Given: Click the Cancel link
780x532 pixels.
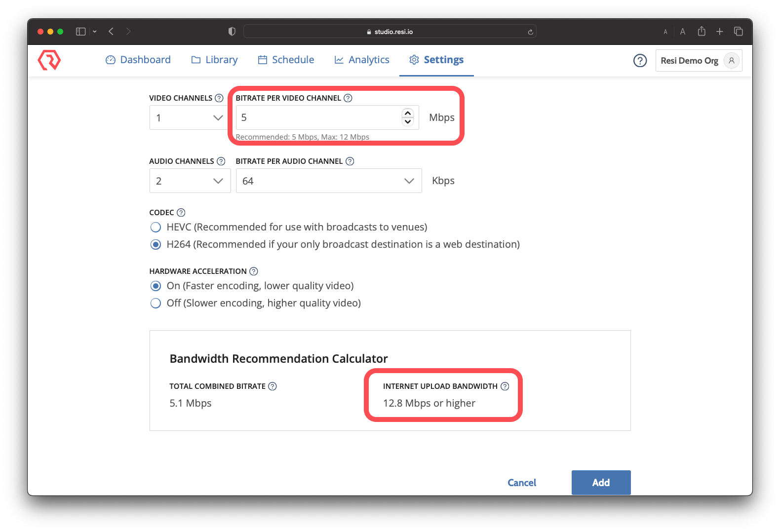Looking at the screenshot, I should point(522,483).
